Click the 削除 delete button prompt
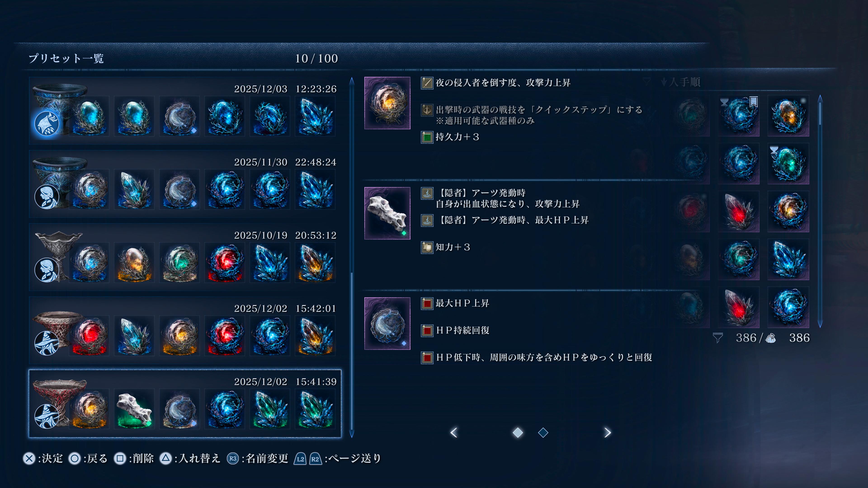The height and width of the screenshot is (488, 868). (134, 458)
